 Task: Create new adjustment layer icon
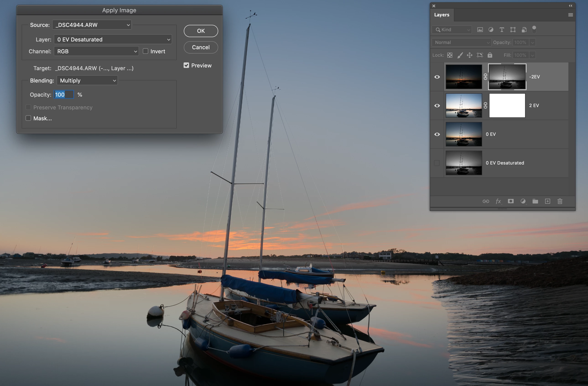pyautogui.click(x=523, y=201)
